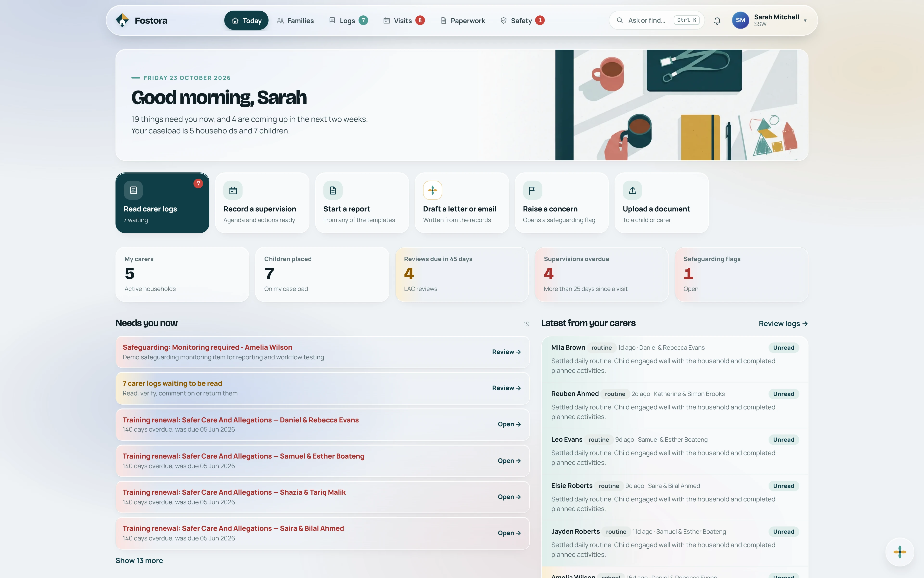This screenshot has width=924, height=578.
Task: Click the Start a report document icon
Action: pos(333,190)
